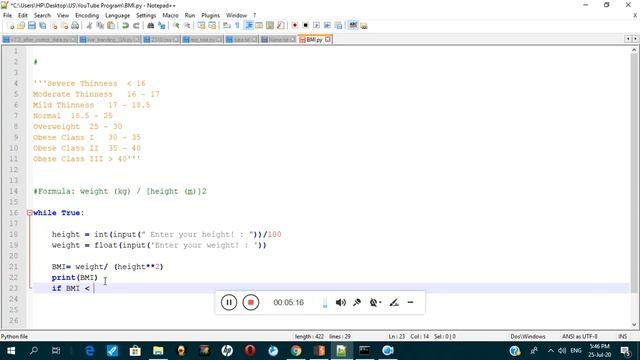The height and width of the screenshot is (360, 640).
Task: Play back the recorded macro
Action: 316,26
